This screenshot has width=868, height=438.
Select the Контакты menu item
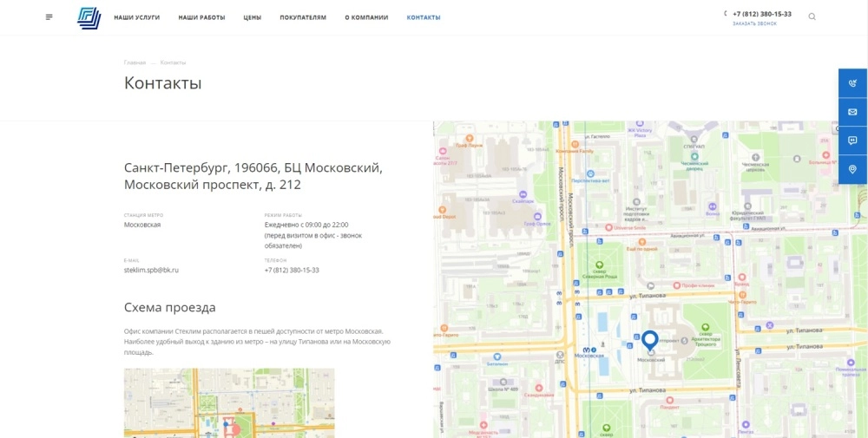pos(424,17)
